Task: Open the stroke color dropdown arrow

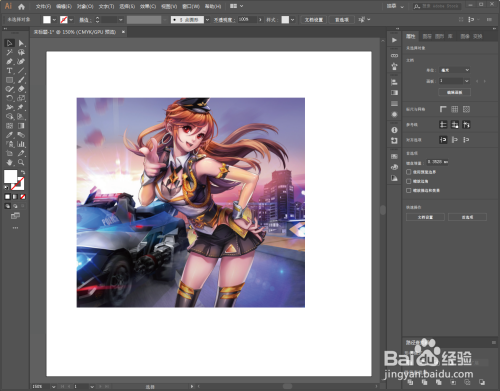Action: click(71, 20)
